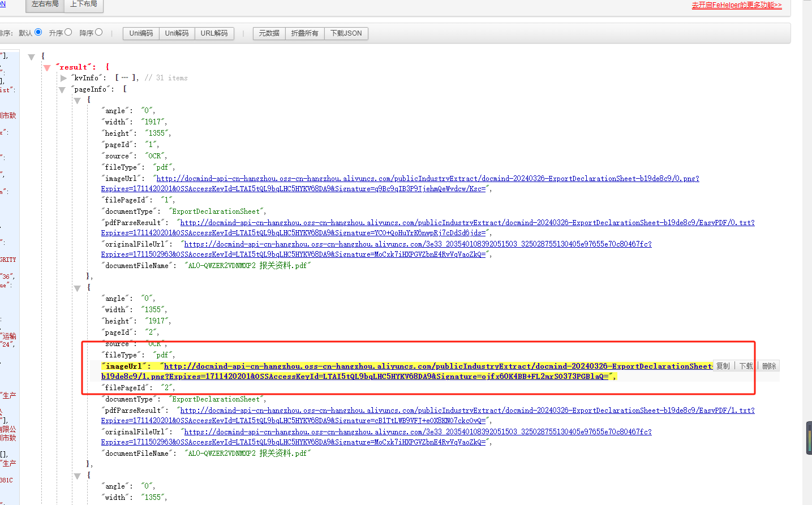Click the "ExportDeclarationSheet" value under first filePageId
The image size is (812, 505).
216,212
